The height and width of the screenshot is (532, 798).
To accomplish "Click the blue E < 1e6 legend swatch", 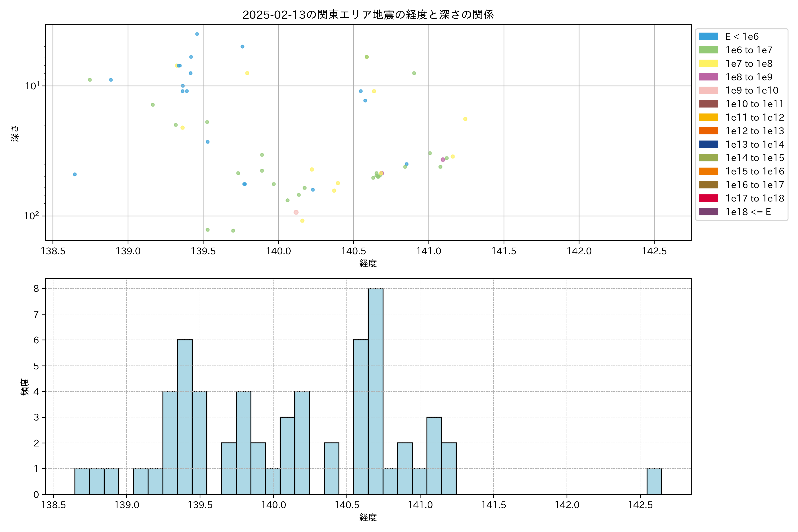I will click(x=708, y=37).
